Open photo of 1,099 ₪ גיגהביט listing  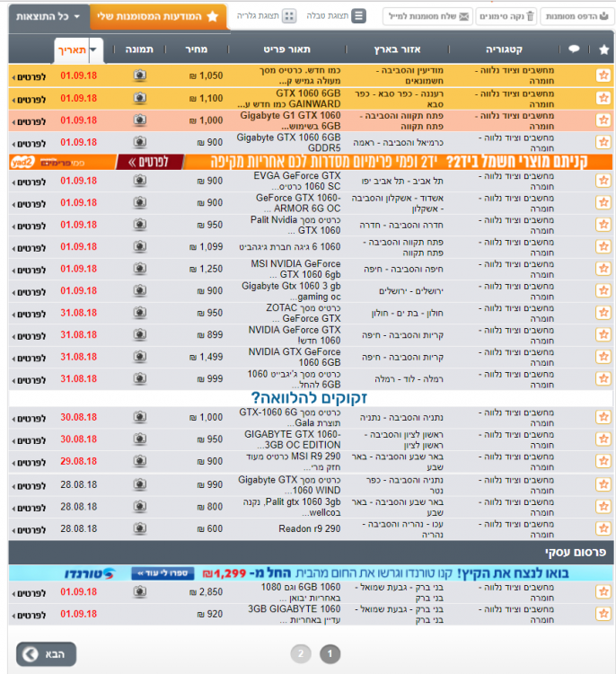(139, 246)
